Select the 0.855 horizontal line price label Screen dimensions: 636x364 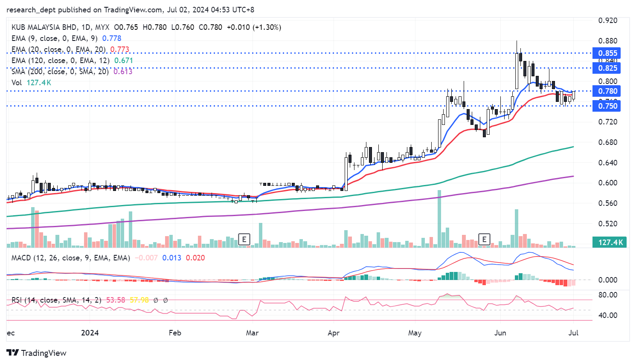pyautogui.click(x=607, y=53)
